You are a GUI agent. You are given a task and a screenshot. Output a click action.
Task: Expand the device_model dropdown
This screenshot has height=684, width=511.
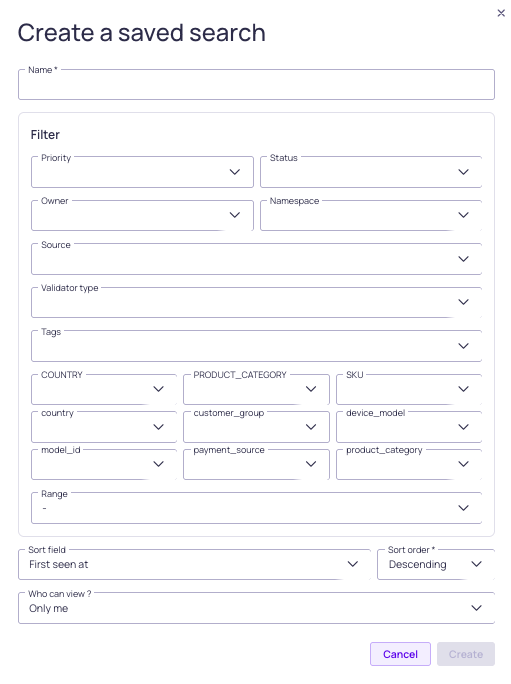tap(409, 427)
